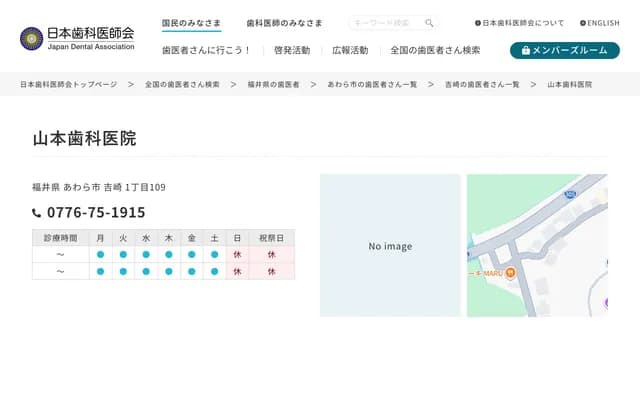Viewport: 640px width, 400px height.
Task: Click the No image placeholder thumbnail
Action: [x=390, y=246]
